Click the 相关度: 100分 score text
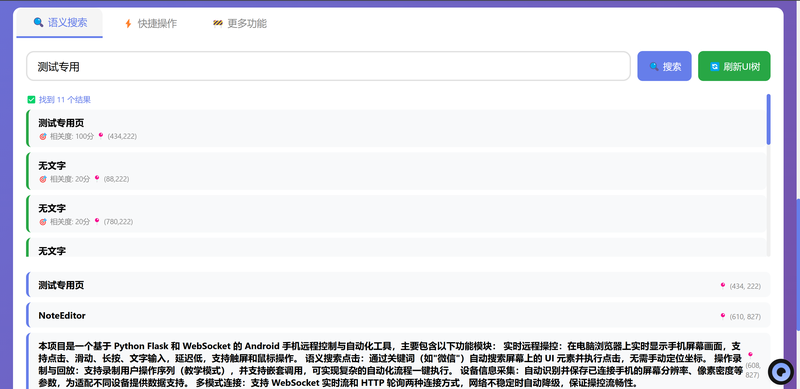 [71, 136]
